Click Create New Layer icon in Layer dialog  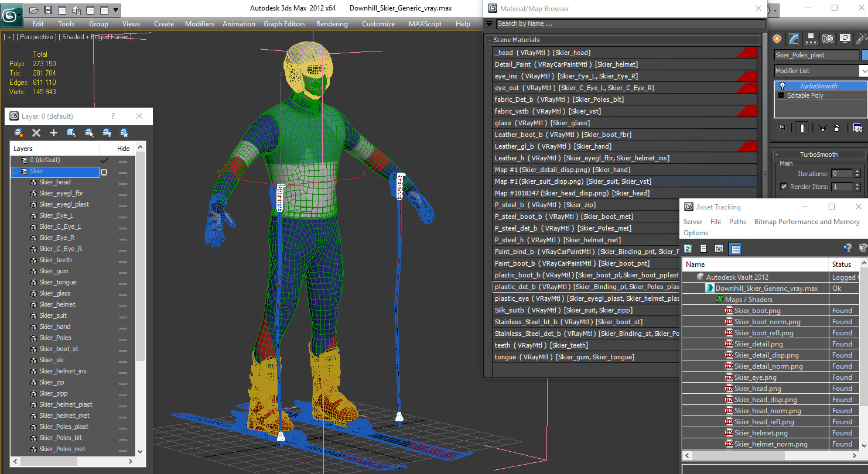click(19, 133)
